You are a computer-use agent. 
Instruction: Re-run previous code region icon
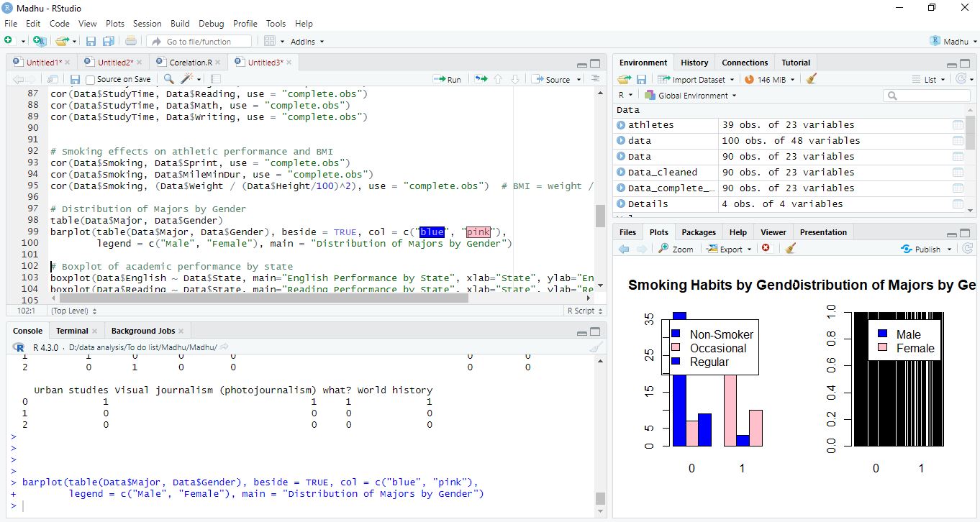[x=481, y=79]
